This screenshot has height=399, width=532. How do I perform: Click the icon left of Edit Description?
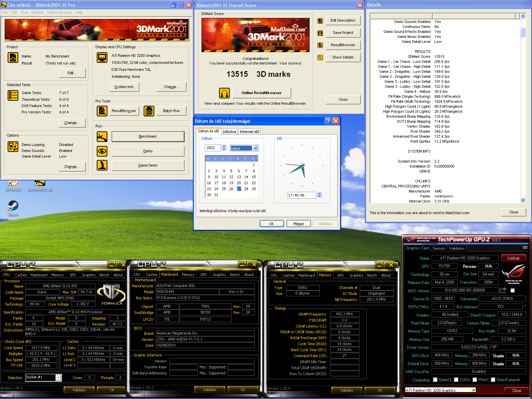(x=320, y=21)
